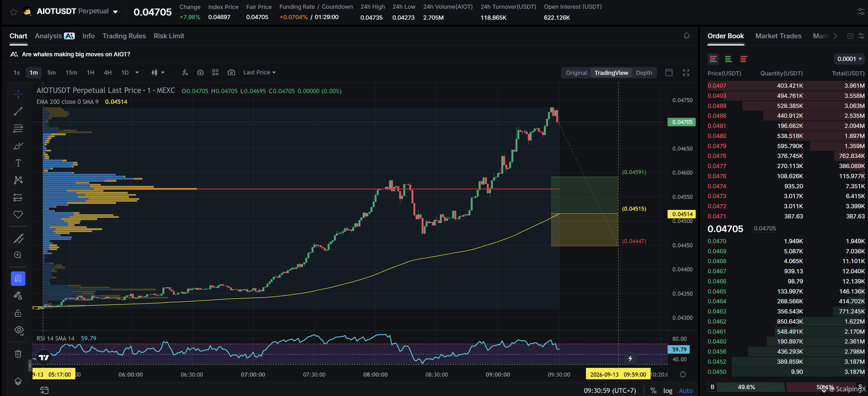Open the Trading Rules tab
Image resolution: width=868 pixels, height=396 pixels.
tap(124, 36)
